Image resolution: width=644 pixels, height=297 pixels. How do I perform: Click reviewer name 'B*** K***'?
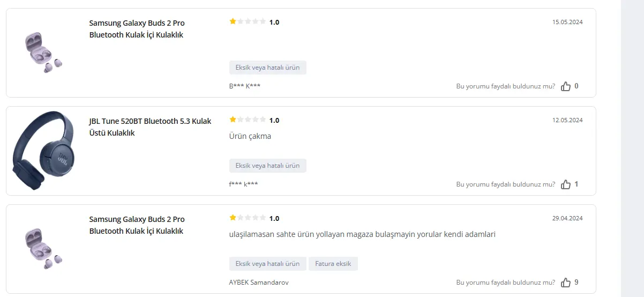click(245, 86)
